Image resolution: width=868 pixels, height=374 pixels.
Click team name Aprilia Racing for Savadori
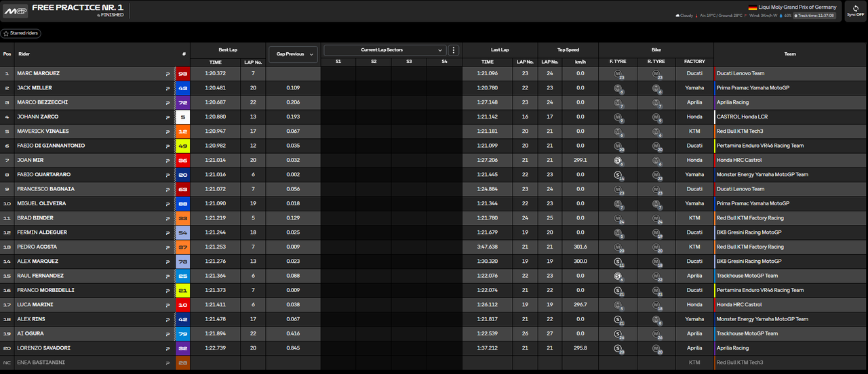[732, 348]
